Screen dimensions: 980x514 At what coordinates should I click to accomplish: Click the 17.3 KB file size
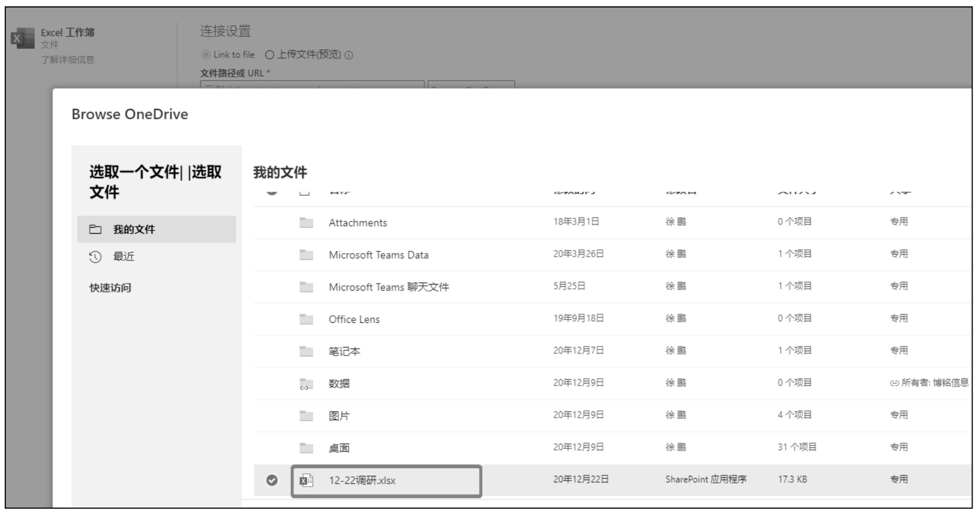(792, 480)
